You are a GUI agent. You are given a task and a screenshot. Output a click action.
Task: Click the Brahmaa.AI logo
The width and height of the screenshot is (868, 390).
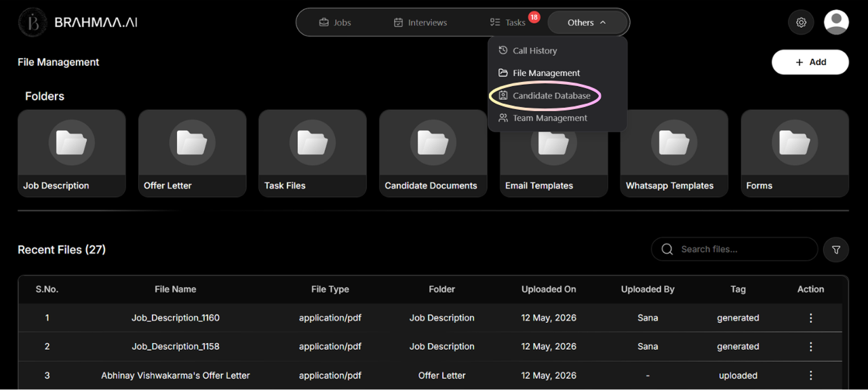tap(77, 22)
